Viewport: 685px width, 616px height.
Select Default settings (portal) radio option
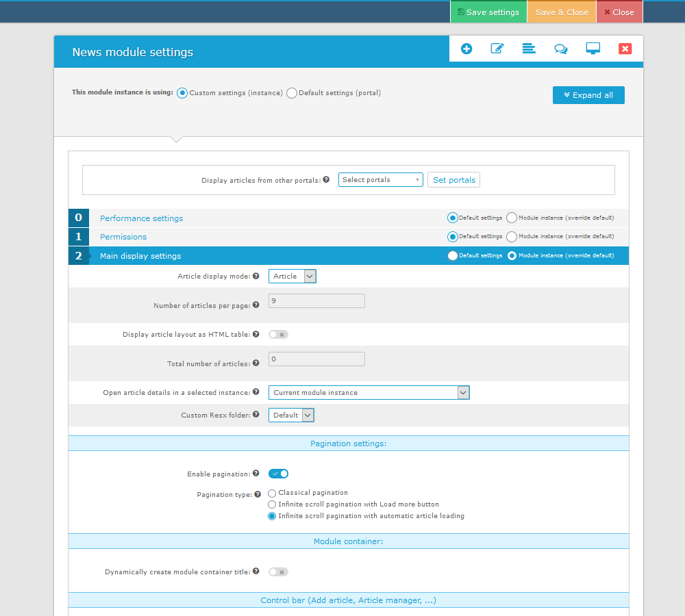(x=292, y=93)
